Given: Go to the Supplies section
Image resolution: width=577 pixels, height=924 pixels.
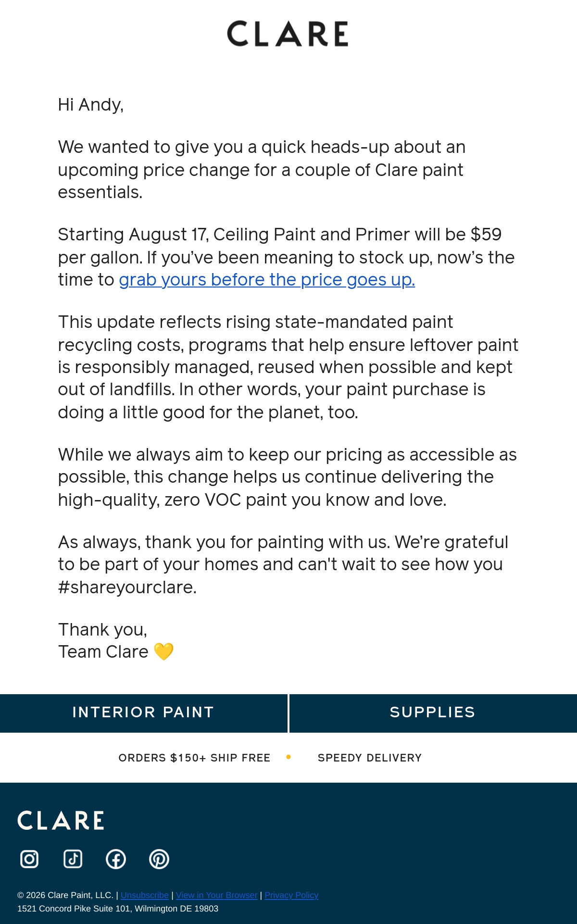Looking at the screenshot, I should click(433, 712).
